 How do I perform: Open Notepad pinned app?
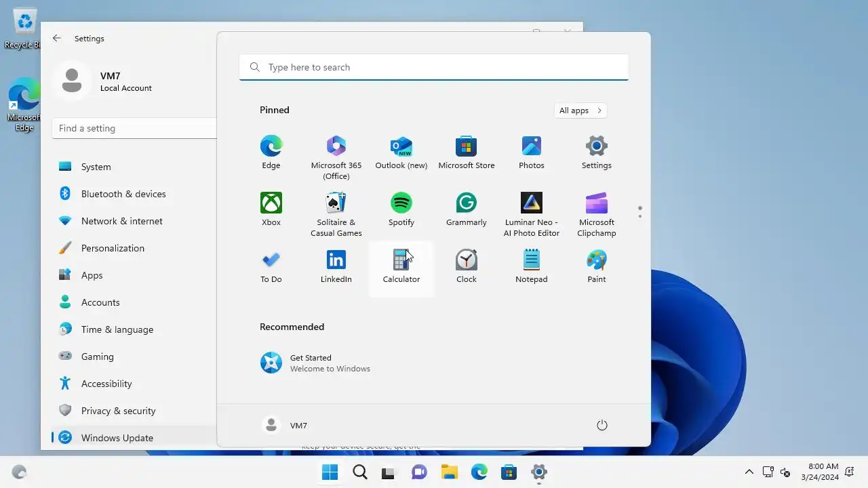click(x=531, y=267)
